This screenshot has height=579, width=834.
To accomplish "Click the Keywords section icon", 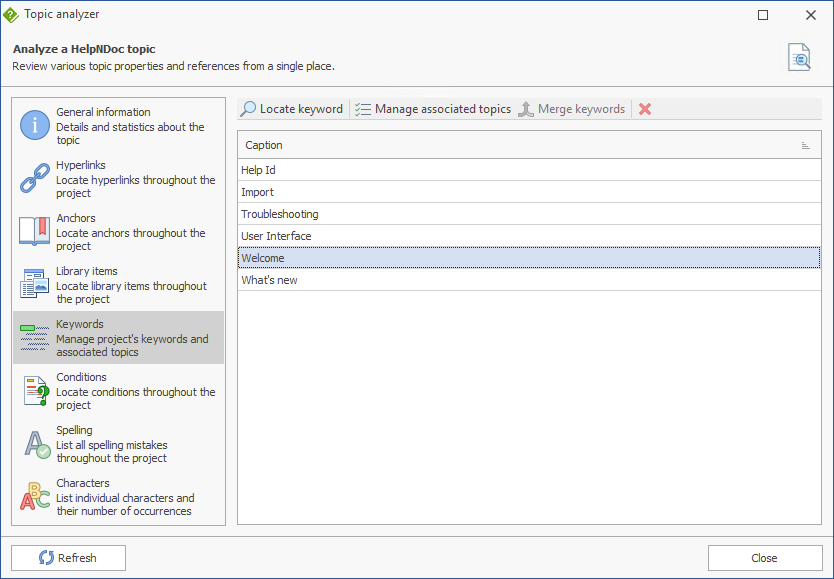I will [x=35, y=338].
